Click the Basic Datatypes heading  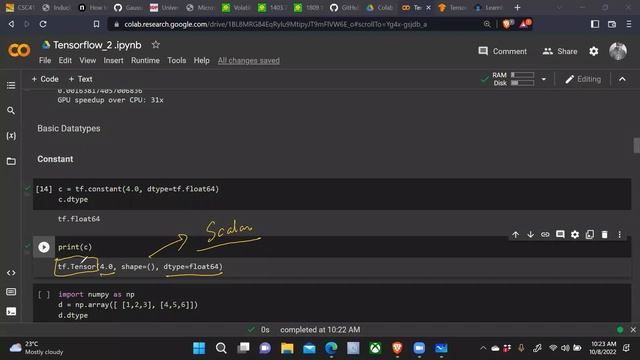[x=69, y=128]
